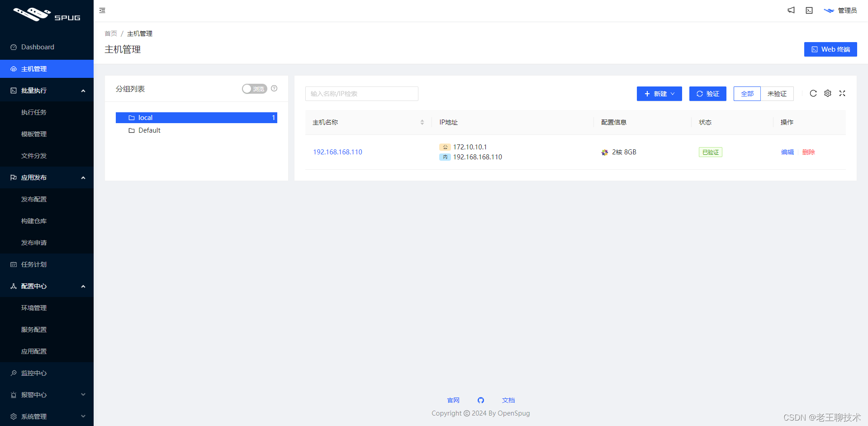Go to 首页 breadcrumb link
Viewport: 868px width, 426px height.
click(x=111, y=34)
